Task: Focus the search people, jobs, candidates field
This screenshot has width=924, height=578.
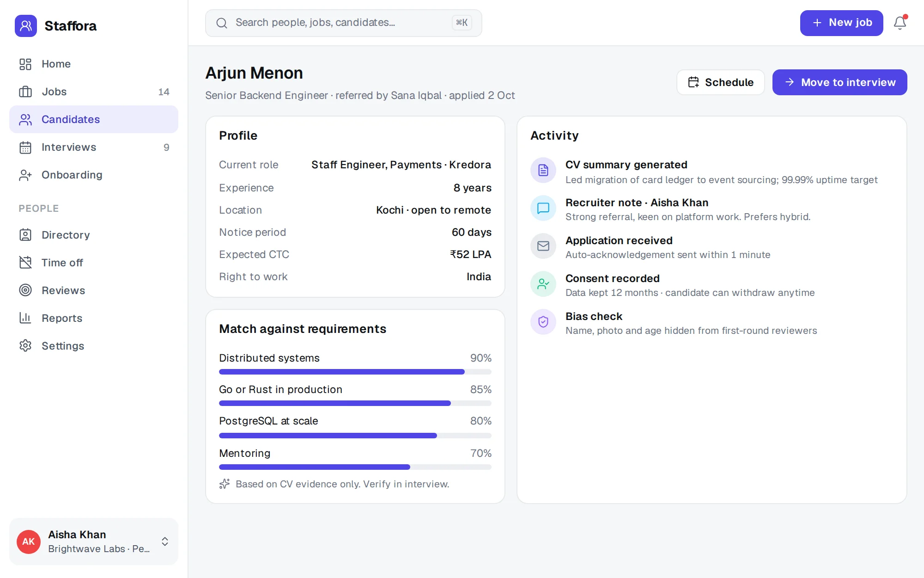Action: click(x=344, y=23)
